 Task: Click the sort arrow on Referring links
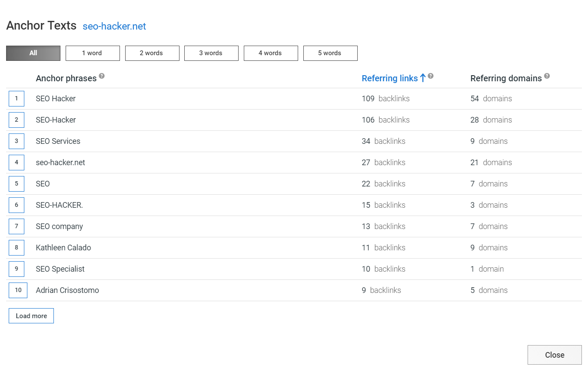pyautogui.click(x=422, y=78)
